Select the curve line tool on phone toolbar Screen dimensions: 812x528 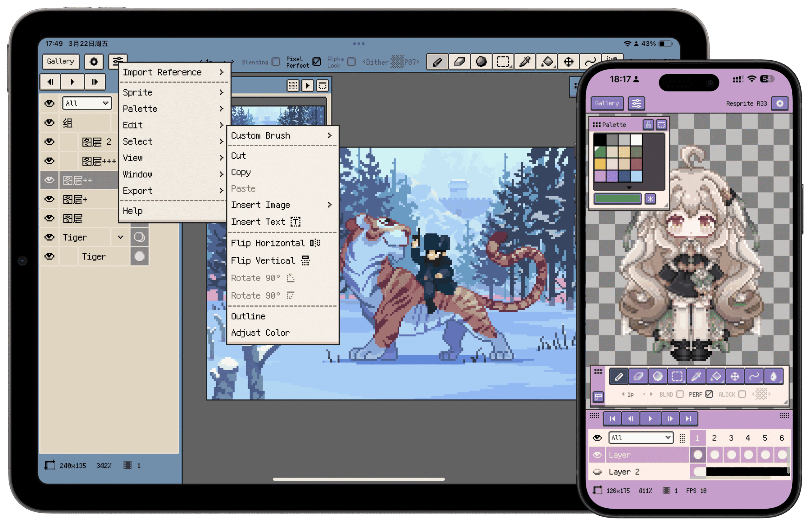754,376
